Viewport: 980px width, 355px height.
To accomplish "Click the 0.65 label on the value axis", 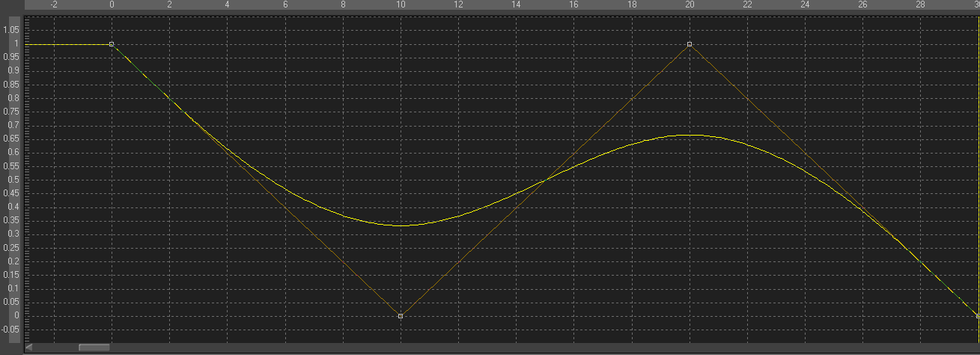I will 11,139.
